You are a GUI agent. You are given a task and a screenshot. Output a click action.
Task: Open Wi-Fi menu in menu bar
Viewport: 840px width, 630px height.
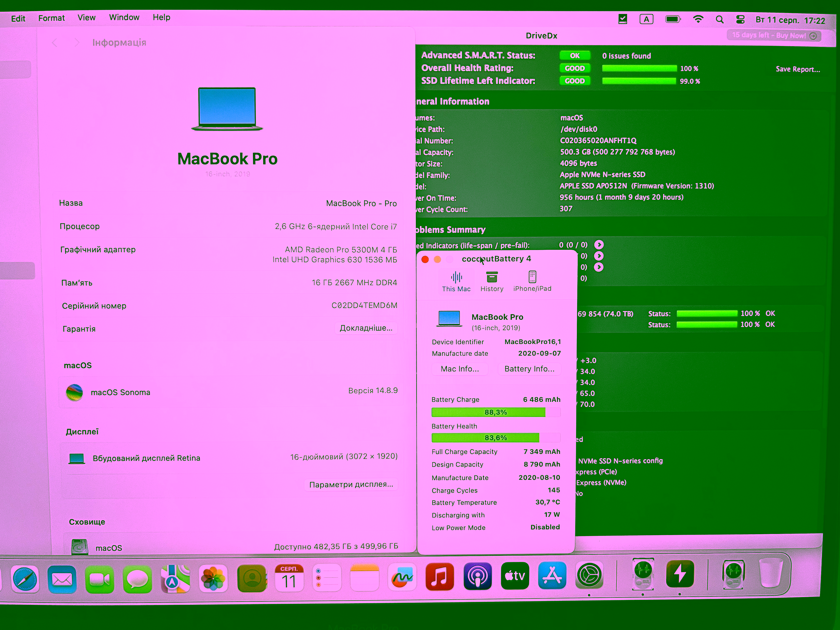[698, 19]
